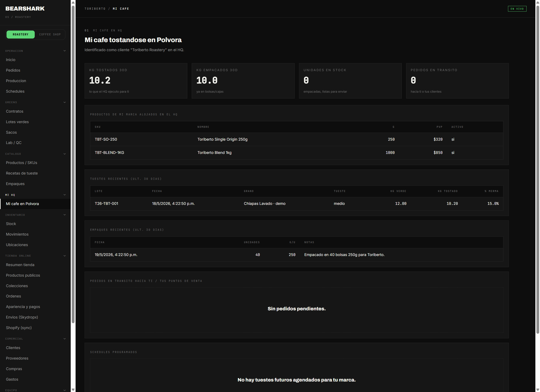Image resolution: width=540 pixels, height=392 pixels.
Task: Open Productos publicos page
Action: click(x=35, y=275)
